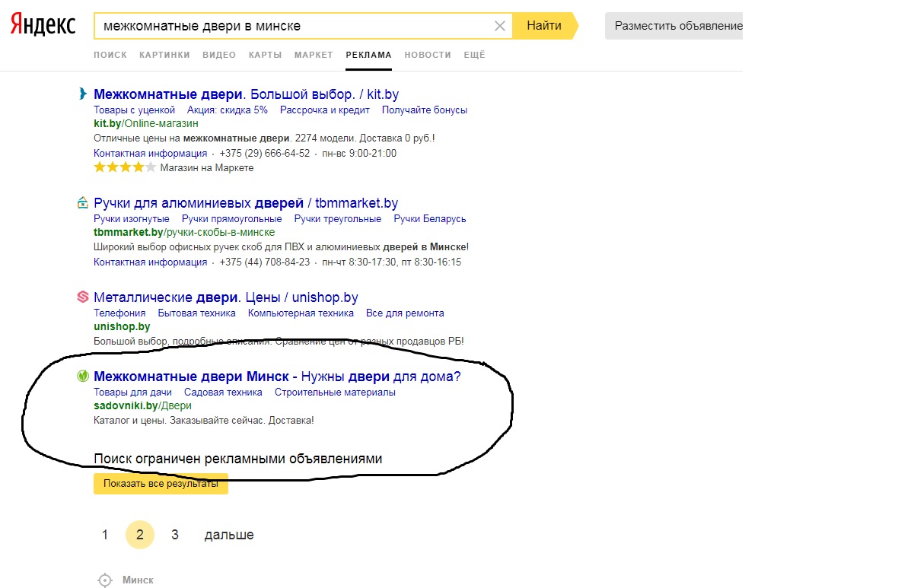Open Телефония sitelink
Viewport: 898px width, 588px height.
(119, 313)
